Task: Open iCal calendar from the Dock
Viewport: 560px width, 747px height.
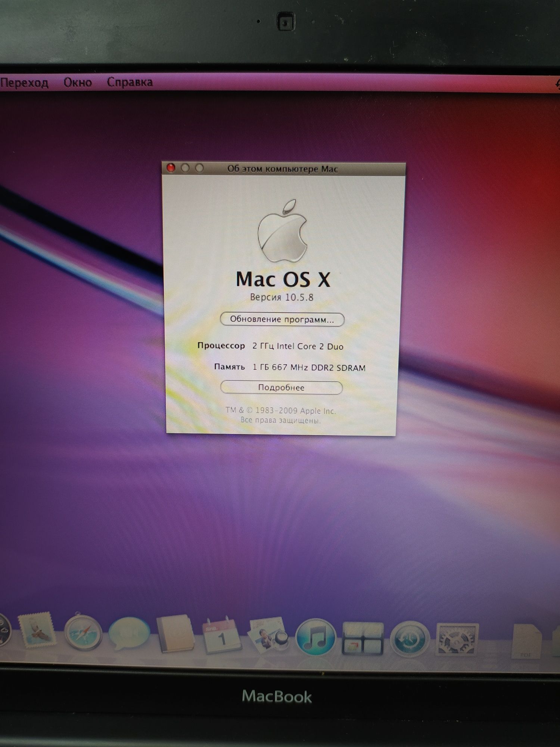Action: click(x=222, y=635)
